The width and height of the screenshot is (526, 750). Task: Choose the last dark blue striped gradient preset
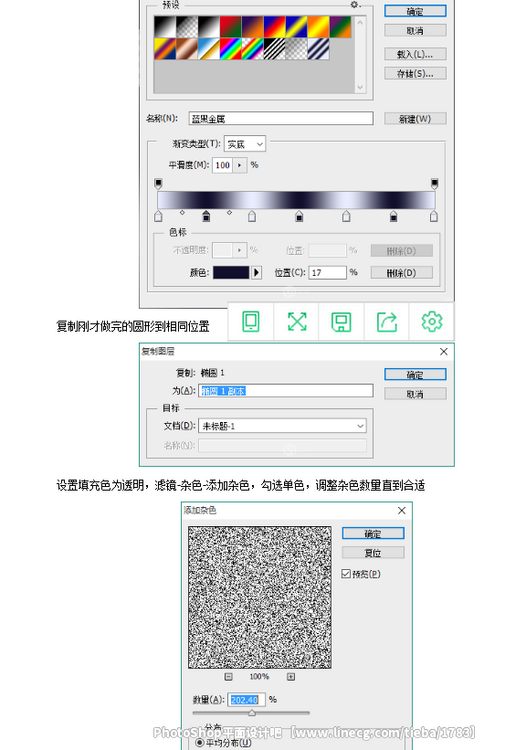point(318,49)
